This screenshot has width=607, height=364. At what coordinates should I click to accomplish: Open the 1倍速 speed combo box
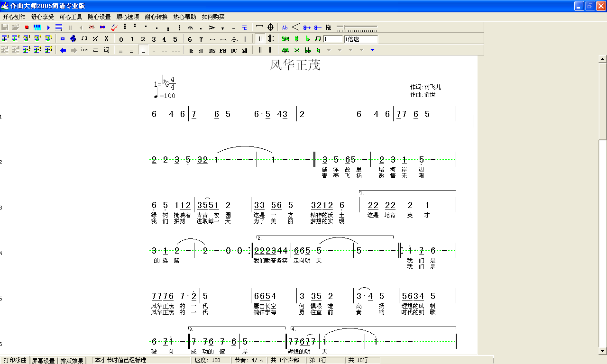click(360, 39)
